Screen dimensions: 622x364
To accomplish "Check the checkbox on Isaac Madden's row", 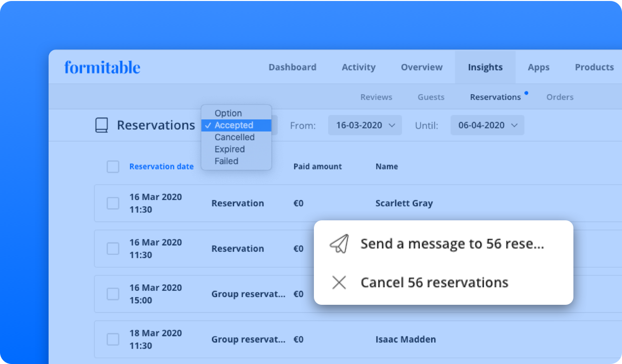I will pyautogui.click(x=113, y=339).
